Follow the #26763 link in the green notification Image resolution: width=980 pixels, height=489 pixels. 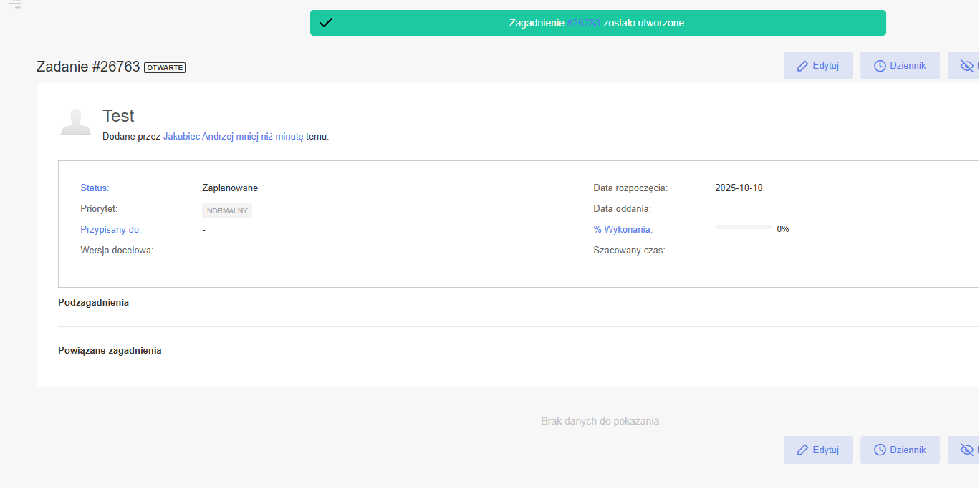pyautogui.click(x=583, y=23)
